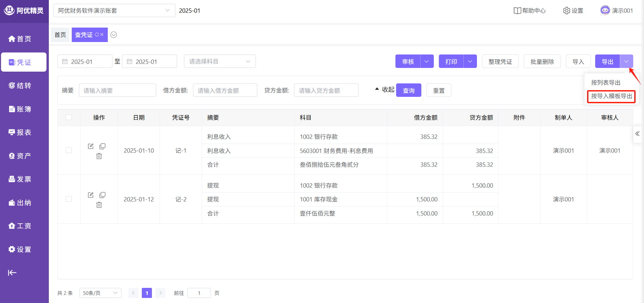Screen dimensions: 644x303
Task: Click the 整理凭证 button
Action: (x=500, y=62)
